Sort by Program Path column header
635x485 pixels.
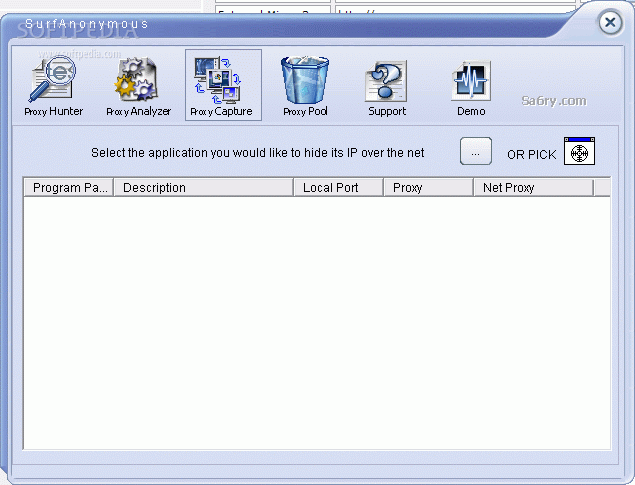click(x=69, y=188)
